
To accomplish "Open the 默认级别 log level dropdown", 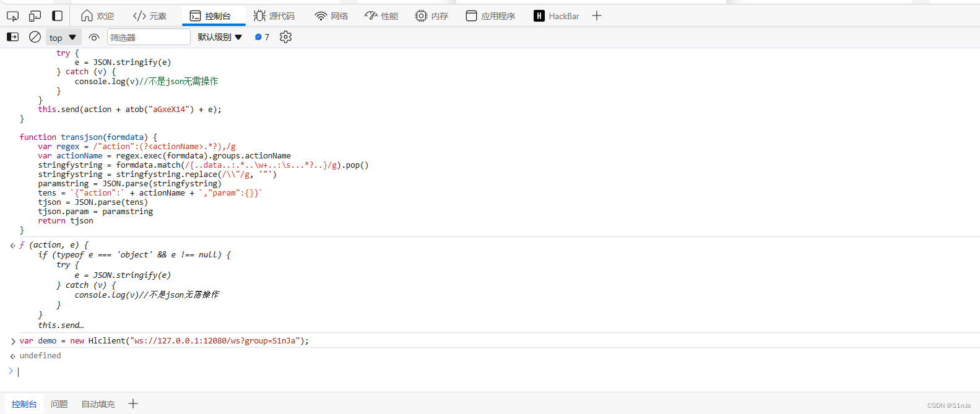I will coord(220,37).
